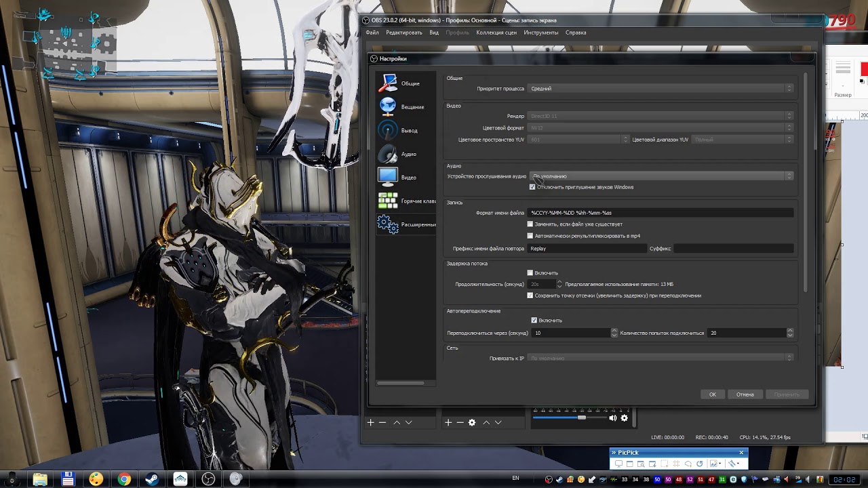Open the Видео settings category
Image resolution: width=868 pixels, height=488 pixels.
(406, 178)
